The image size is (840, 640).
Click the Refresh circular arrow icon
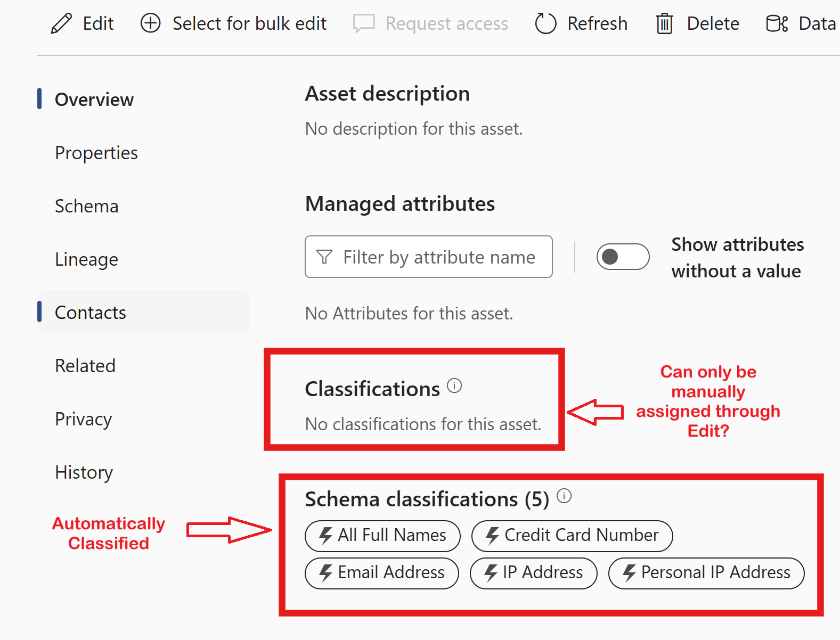point(545,23)
